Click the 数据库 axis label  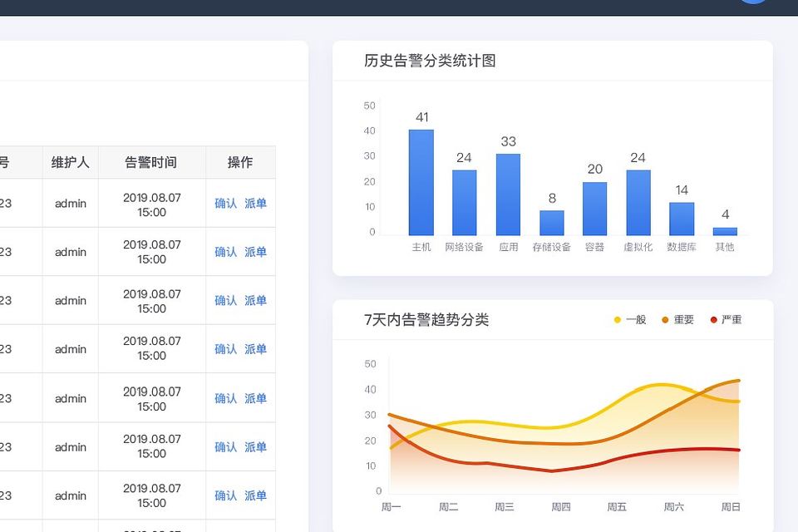682,247
